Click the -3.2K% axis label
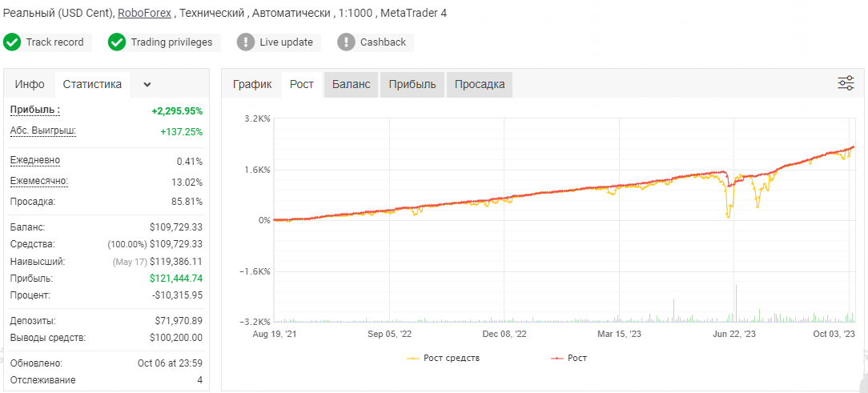Viewport: 868px width, 393px height. tap(255, 322)
